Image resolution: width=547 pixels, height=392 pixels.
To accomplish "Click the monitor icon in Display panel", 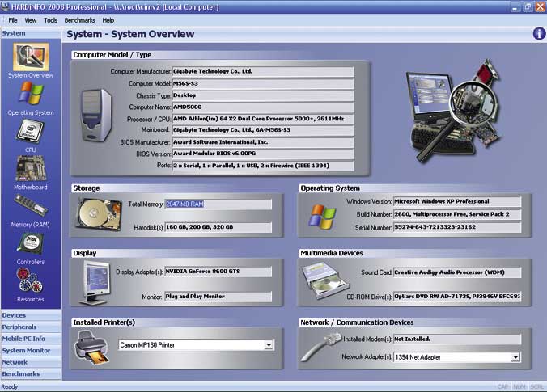I will 95,283.
